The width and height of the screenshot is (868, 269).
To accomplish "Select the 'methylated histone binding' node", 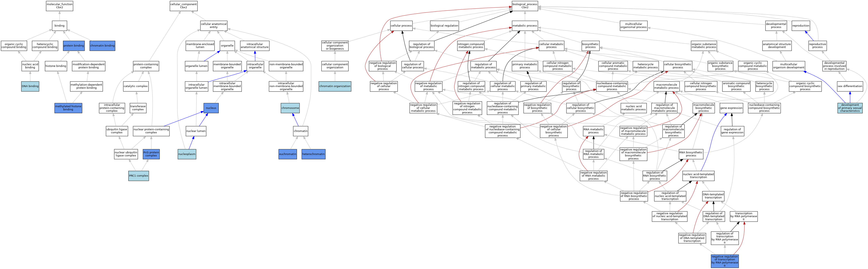I will tap(68, 108).
